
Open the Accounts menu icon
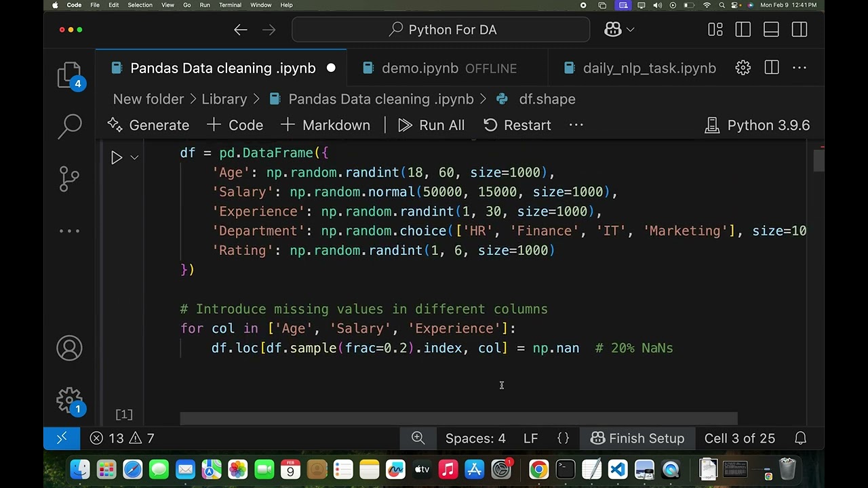pos(69,348)
